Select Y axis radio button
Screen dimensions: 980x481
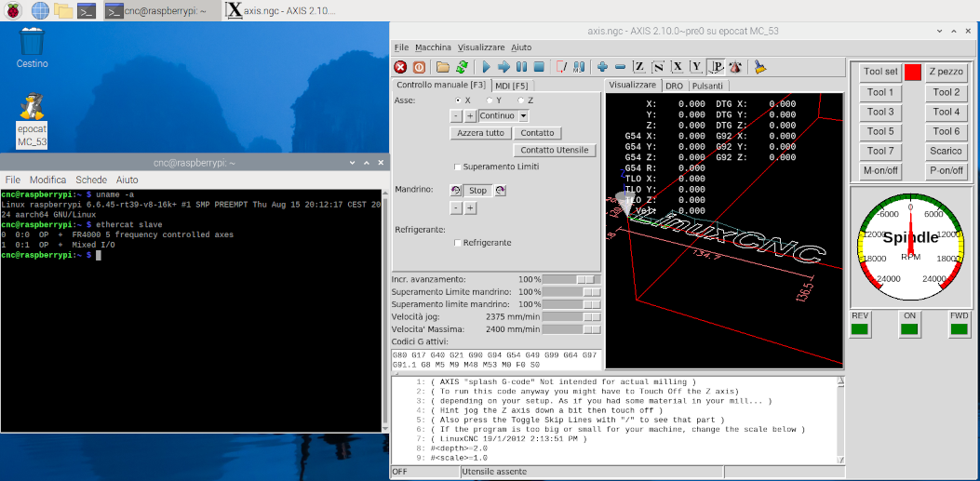pyautogui.click(x=490, y=100)
